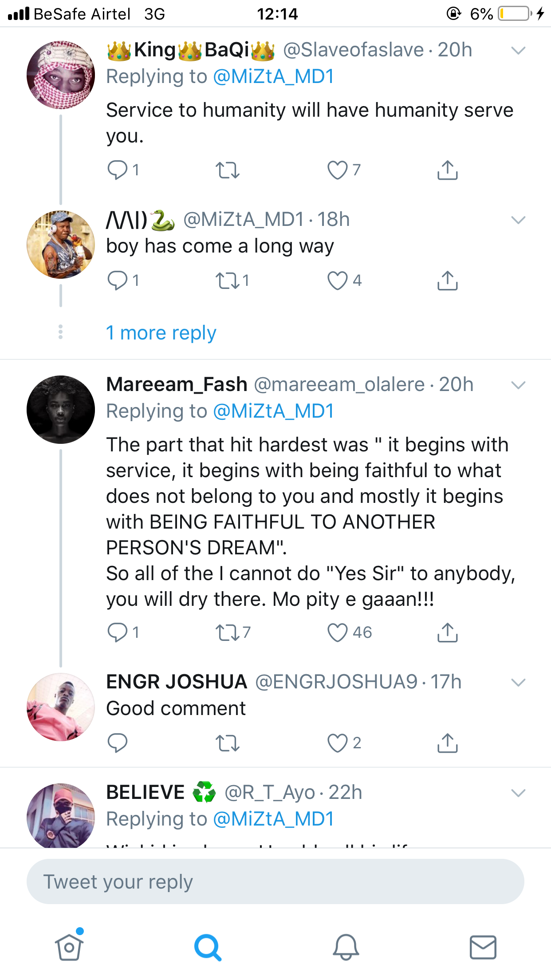Retweet Mareeam_Fash's tweet with 7 retweets
551x980 pixels.
227,632
